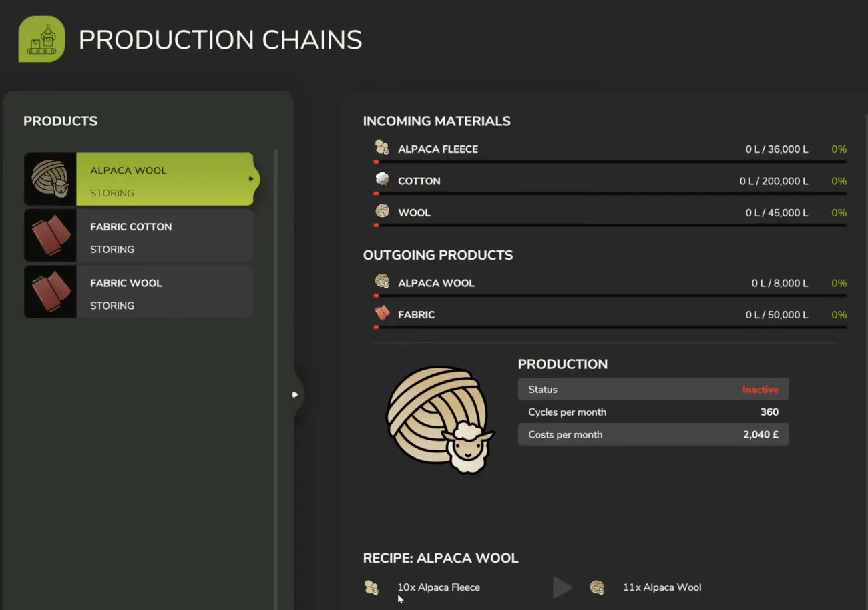Click the Alpaca Wool recipe output icon

pos(597,587)
